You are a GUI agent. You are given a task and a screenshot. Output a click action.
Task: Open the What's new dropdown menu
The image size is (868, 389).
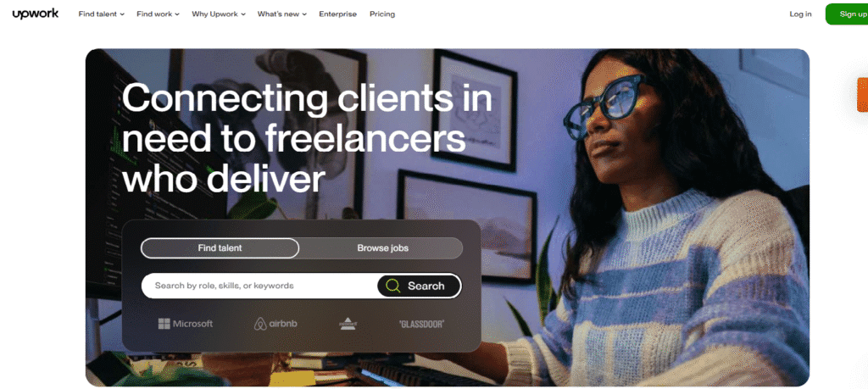pos(281,14)
